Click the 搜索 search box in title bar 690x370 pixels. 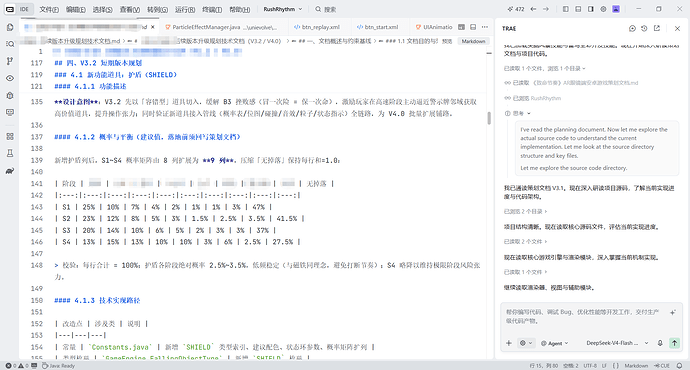[x=326, y=9]
